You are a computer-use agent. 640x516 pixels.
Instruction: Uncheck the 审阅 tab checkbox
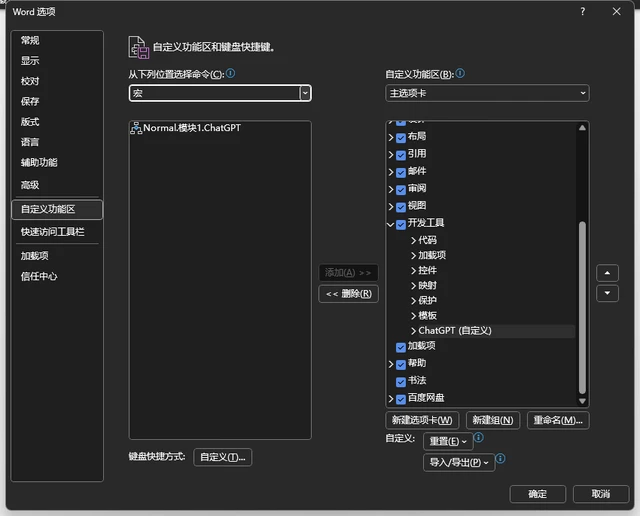point(401,189)
